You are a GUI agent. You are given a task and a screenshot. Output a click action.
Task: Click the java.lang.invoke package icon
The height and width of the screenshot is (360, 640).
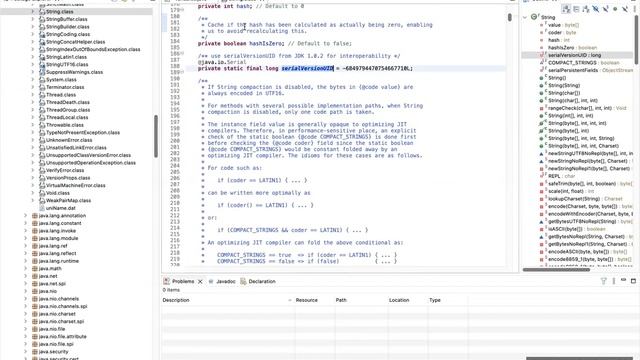(x=35, y=231)
